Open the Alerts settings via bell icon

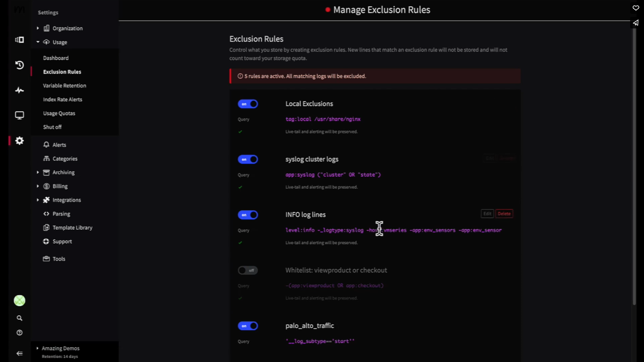46,145
